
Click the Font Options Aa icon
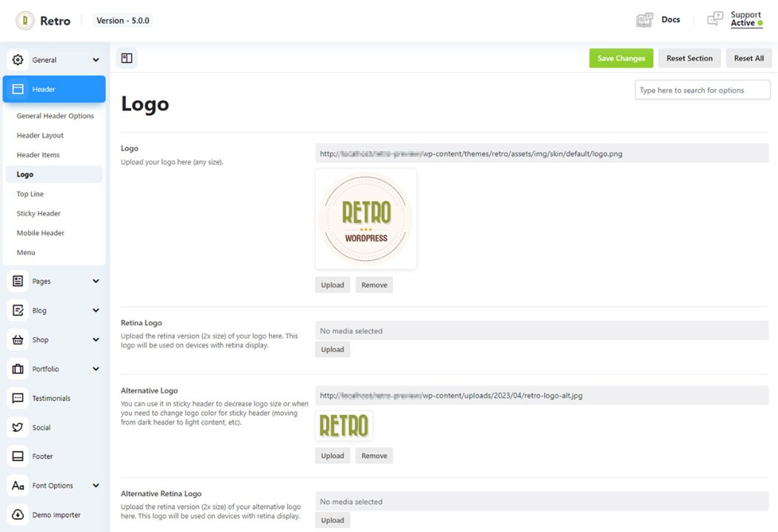click(17, 485)
